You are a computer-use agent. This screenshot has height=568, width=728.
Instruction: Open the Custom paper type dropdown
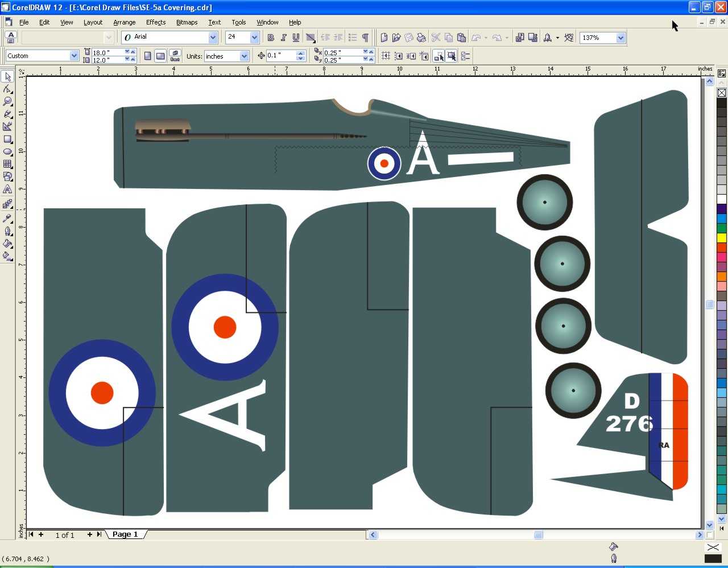coord(74,56)
